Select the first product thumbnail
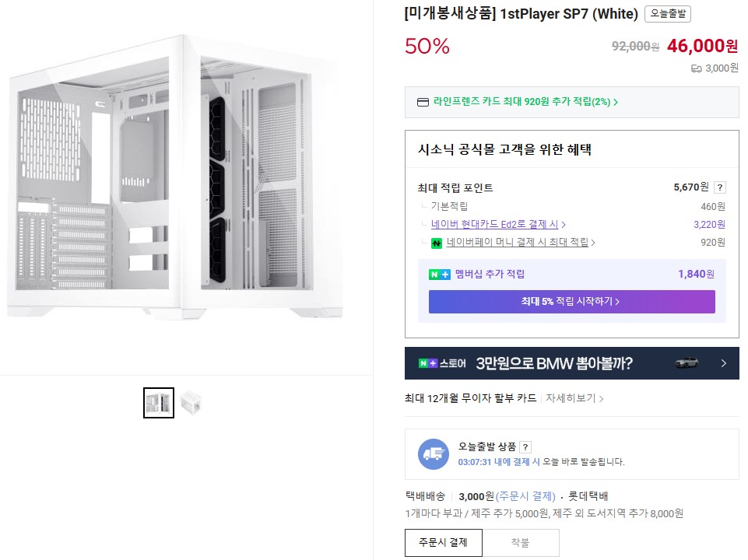 pos(159,402)
